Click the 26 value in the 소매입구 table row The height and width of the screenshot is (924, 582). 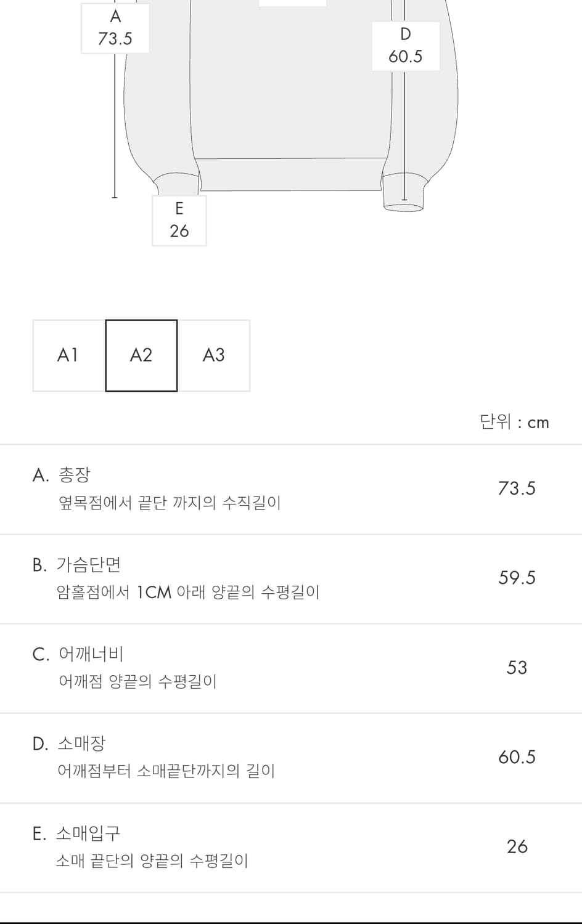517,847
